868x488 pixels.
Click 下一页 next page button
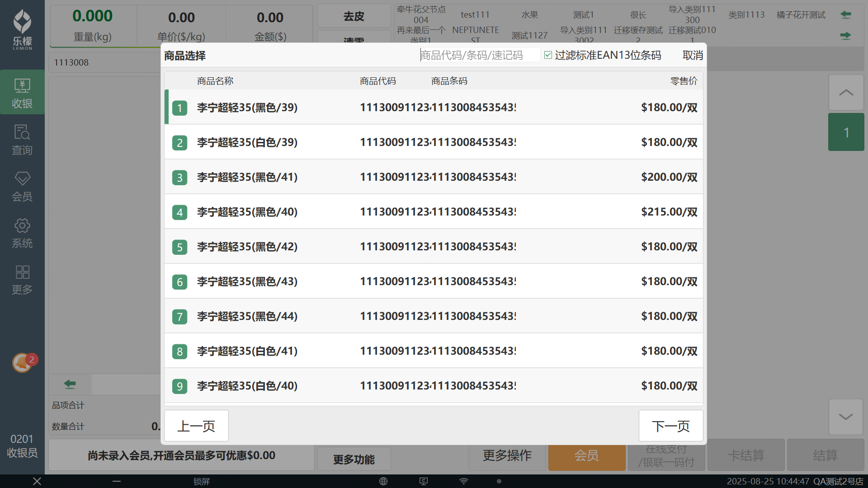[x=670, y=426]
